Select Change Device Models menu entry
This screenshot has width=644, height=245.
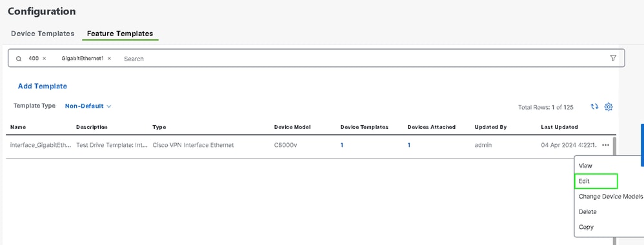click(x=610, y=196)
